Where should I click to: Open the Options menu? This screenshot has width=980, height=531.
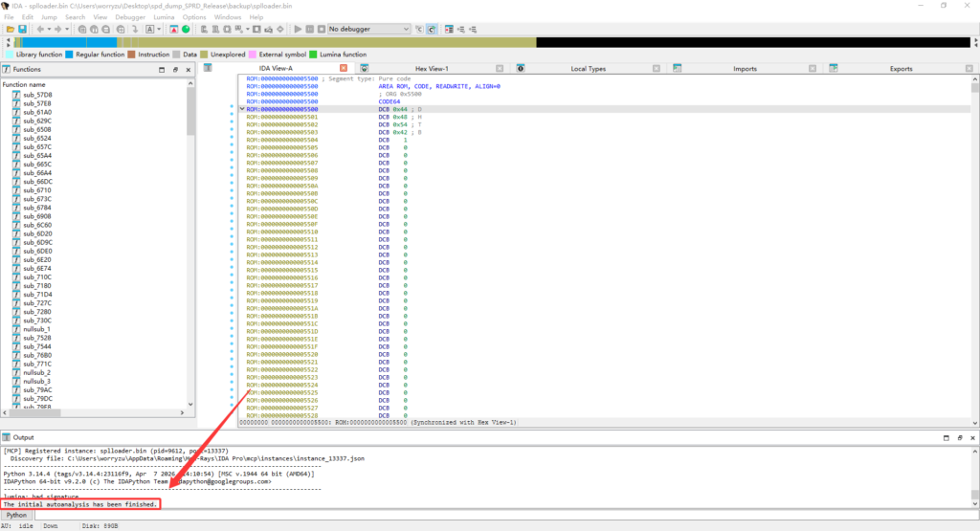(194, 17)
